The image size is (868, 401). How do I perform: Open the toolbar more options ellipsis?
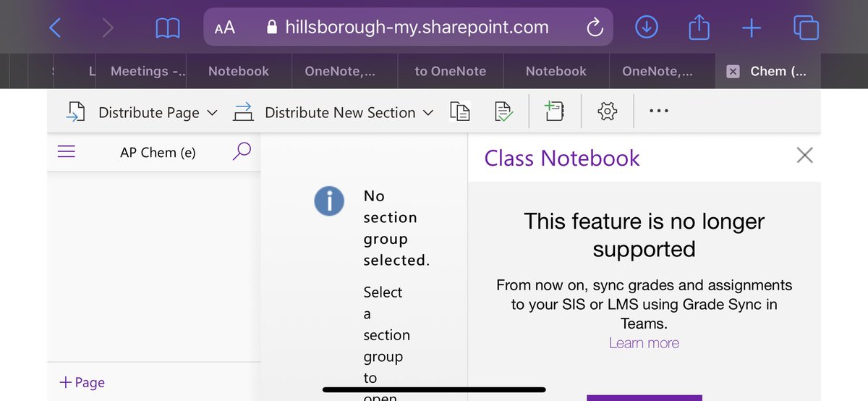[x=659, y=111]
